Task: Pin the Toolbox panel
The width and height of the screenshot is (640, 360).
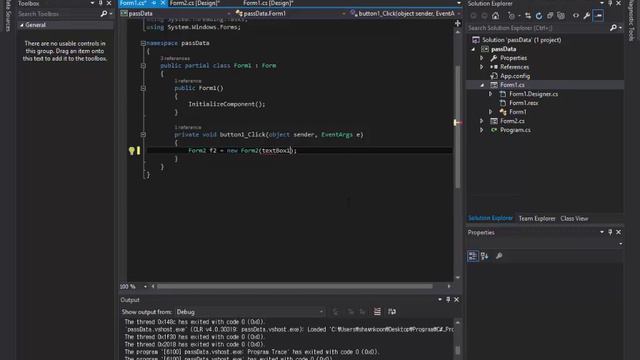Action: coord(100,3)
